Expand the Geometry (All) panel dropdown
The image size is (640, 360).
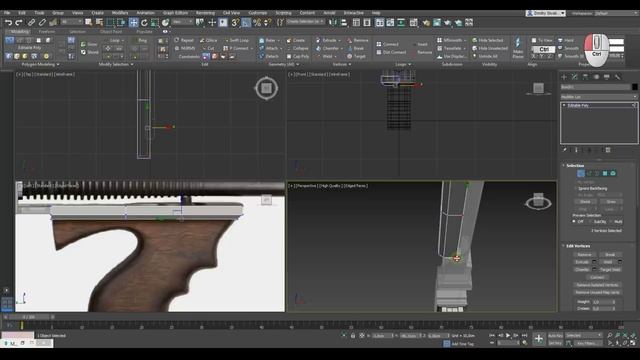coord(284,64)
